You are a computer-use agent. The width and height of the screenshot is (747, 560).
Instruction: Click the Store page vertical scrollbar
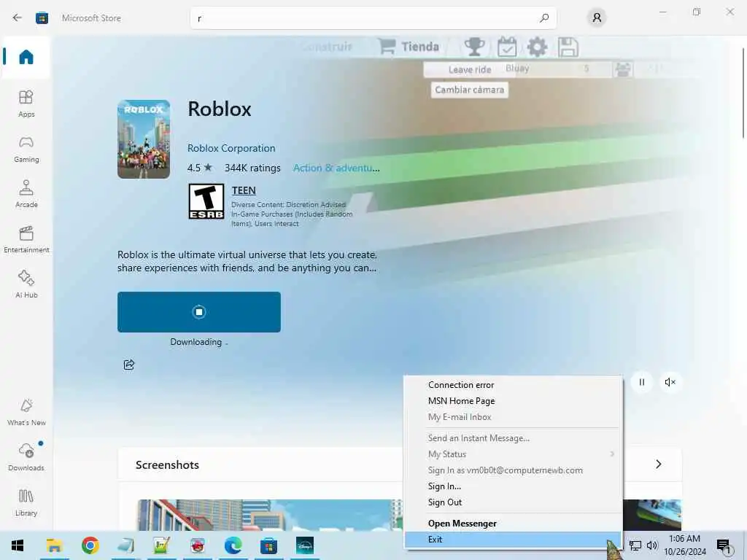point(743,93)
